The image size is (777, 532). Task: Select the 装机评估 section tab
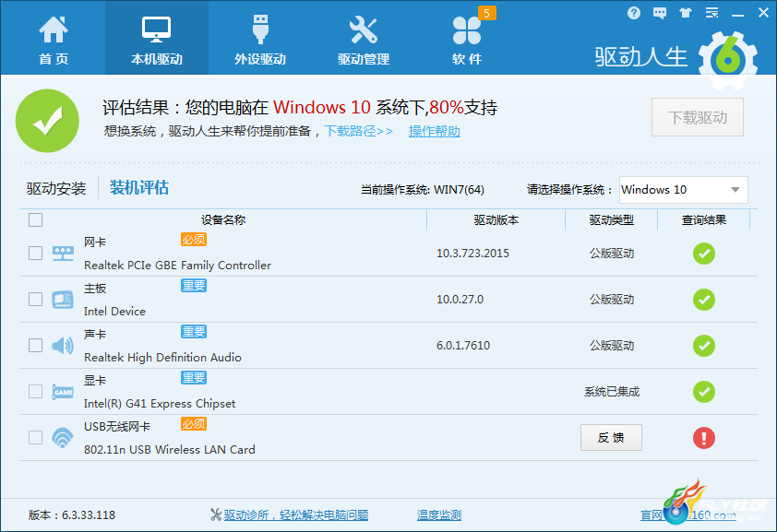click(139, 187)
